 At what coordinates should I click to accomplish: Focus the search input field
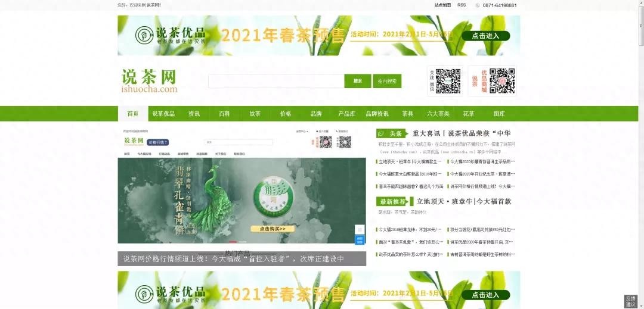275,81
